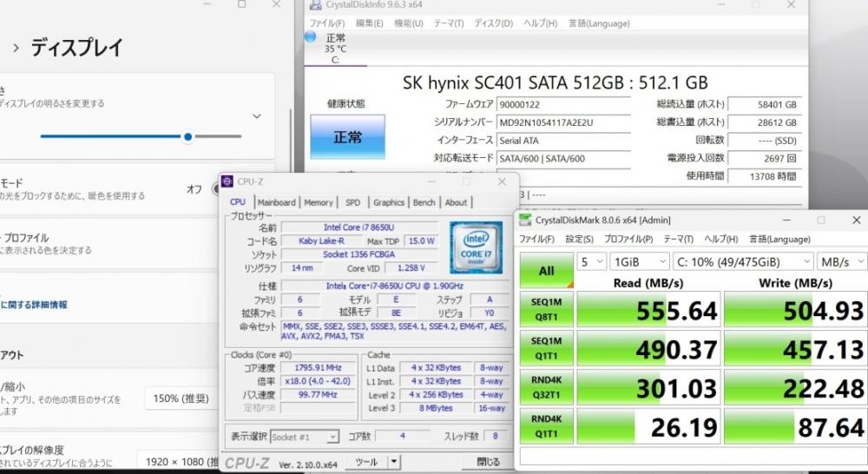Switch to the Bench tab in CPU-Z
This screenshot has width=868, height=474.
(424, 202)
